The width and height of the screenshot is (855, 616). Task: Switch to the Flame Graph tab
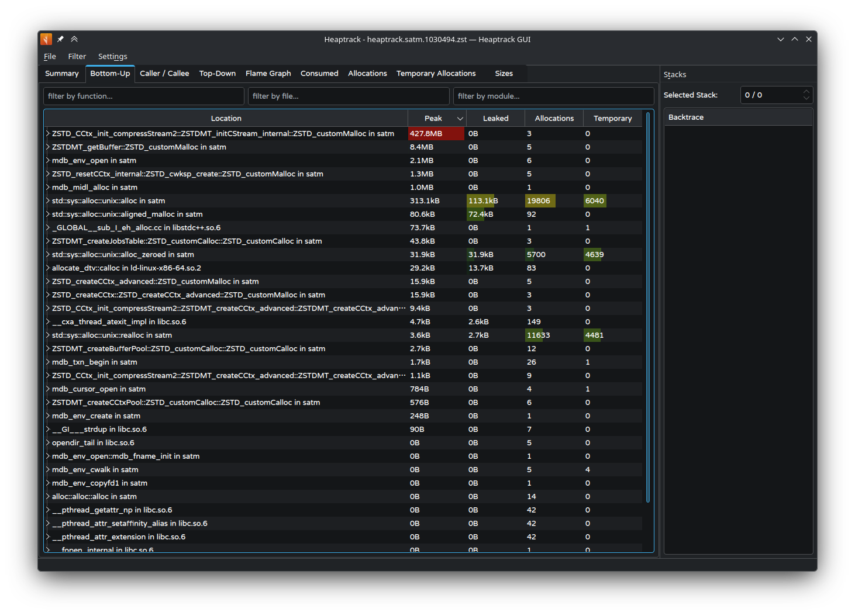268,74
